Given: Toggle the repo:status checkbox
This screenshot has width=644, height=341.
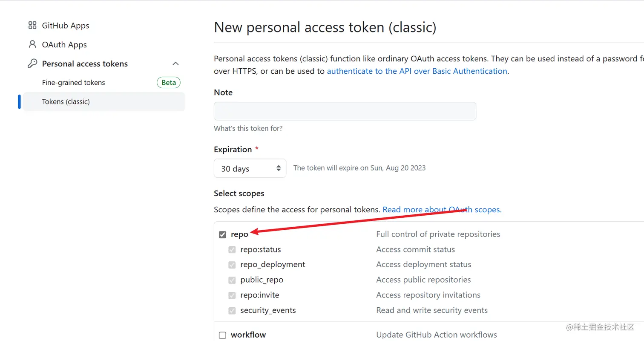Looking at the screenshot, I should (x=232, y=250).
